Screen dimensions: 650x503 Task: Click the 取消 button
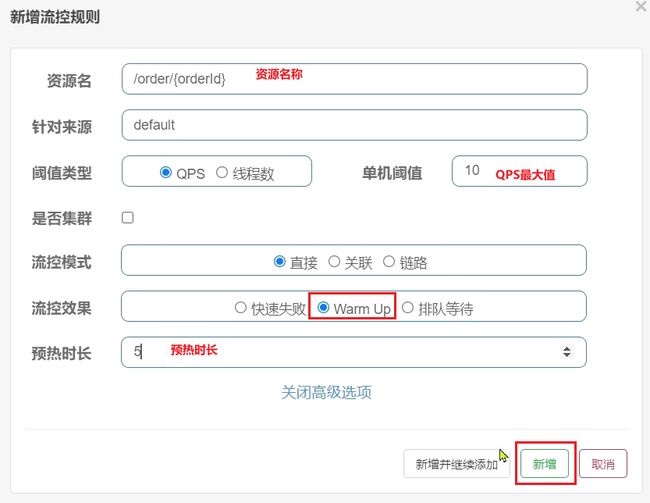(x=603, y=464)
